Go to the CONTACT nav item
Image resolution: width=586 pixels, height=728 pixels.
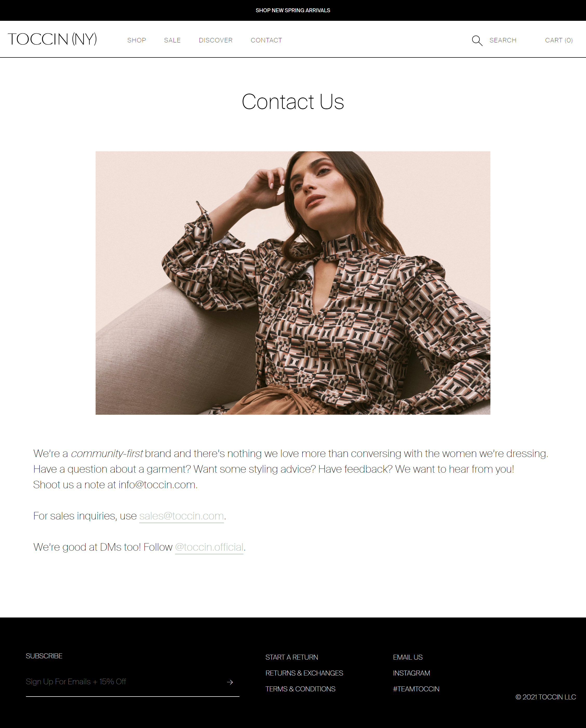pyautogui.click(x=266, y=40)
